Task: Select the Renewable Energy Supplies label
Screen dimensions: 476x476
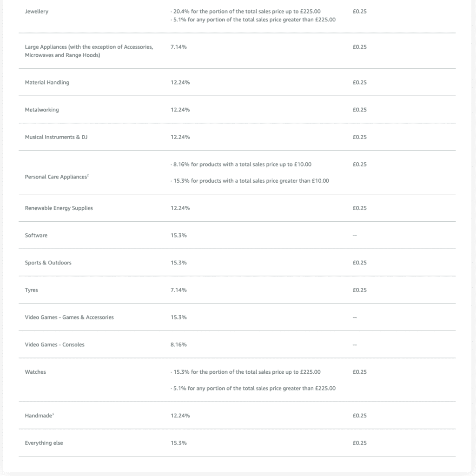Action: 59,208
